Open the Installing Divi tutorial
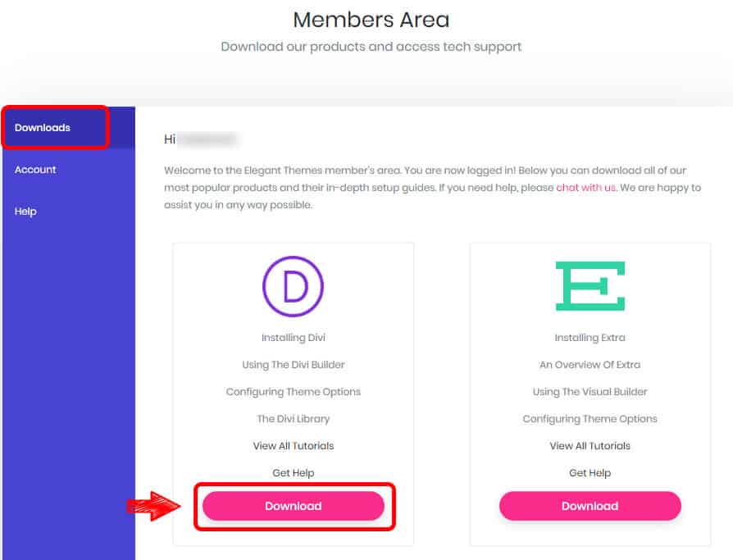Screen dimensions: 733x560 tap(293, 338)
